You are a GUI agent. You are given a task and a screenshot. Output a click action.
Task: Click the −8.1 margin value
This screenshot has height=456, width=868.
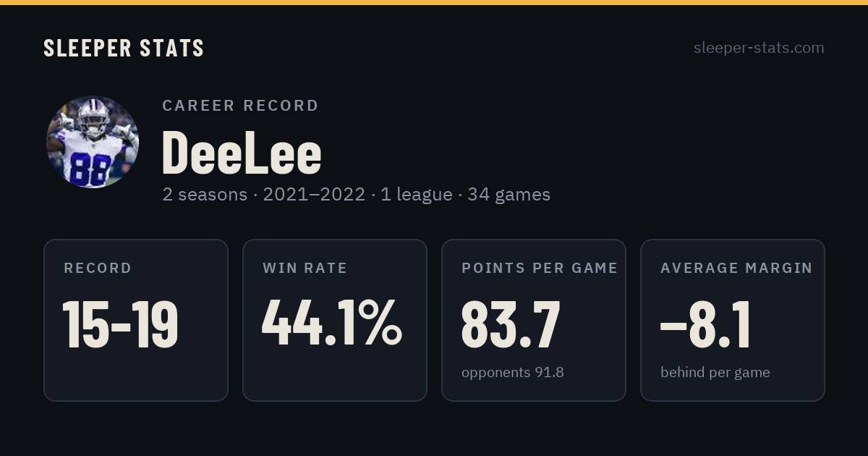[x=706, y=324]
